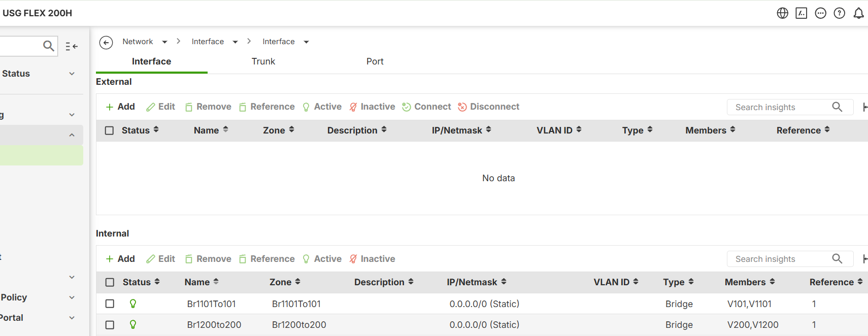Collapse the sidebar menu
868x336 pixels.
(x=72, y=46)
